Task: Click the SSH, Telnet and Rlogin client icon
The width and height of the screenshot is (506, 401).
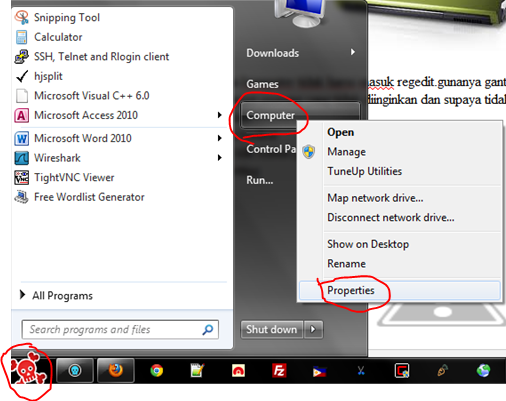Action: point(22,57)
